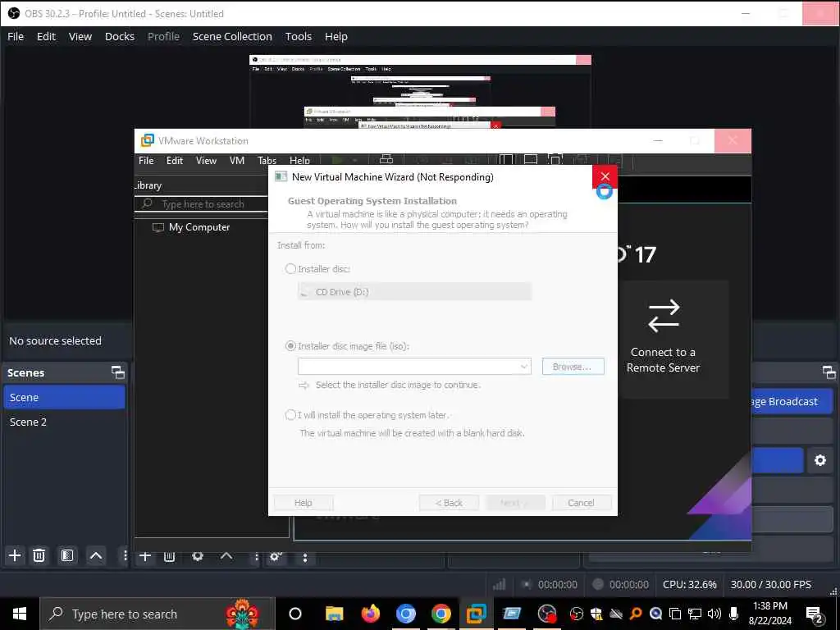Pop out the Controls dock
This screenshot has height=630, width=840.
(x=829, y=372)
